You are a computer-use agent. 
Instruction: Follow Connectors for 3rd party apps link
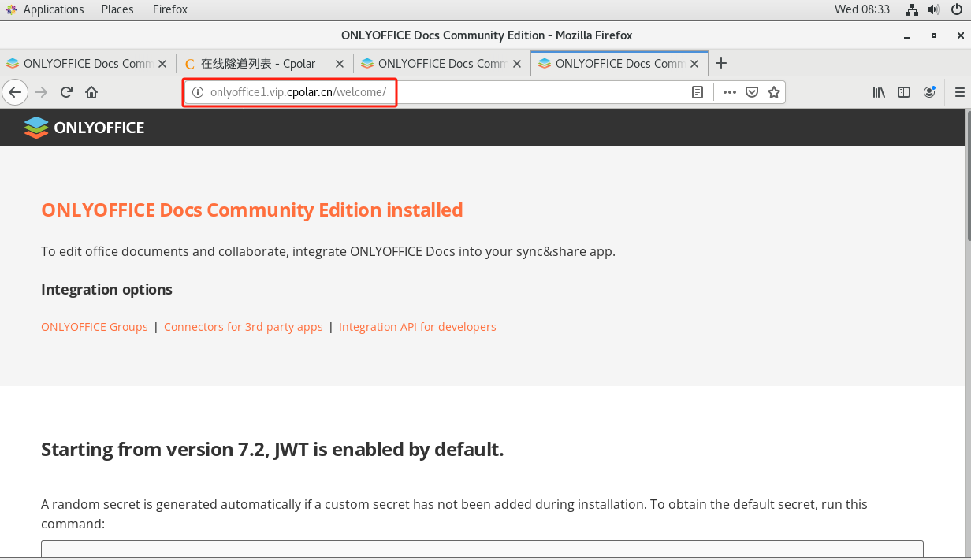coord(244,327)
